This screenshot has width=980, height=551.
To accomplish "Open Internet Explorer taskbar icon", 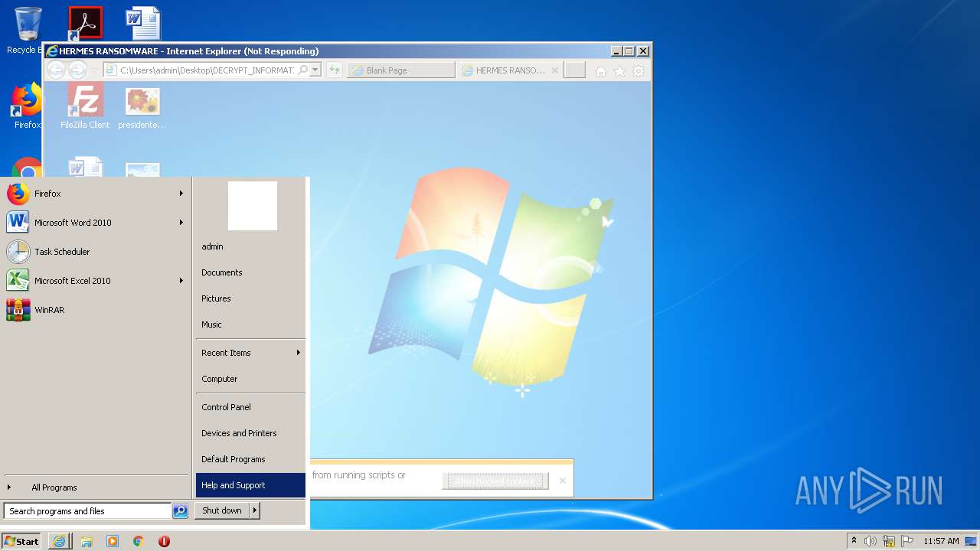I will pyautogui.click(x=59, y=541).
